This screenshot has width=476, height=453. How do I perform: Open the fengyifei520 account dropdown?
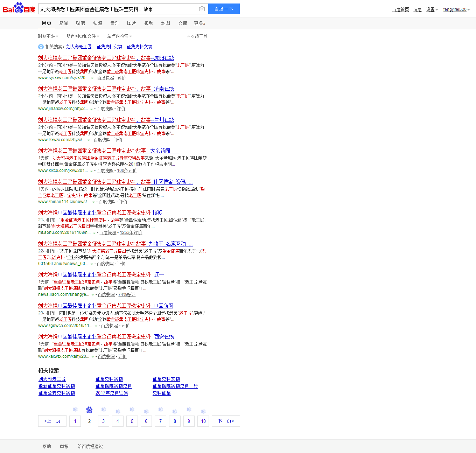click(456, 9)
